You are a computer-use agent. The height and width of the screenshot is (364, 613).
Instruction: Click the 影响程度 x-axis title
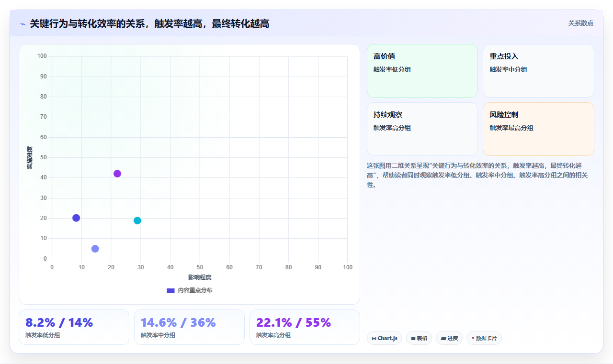coord(200,277)
